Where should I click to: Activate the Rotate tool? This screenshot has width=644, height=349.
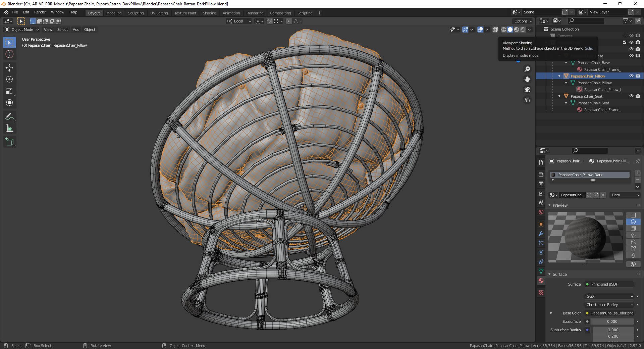[9, 80]
